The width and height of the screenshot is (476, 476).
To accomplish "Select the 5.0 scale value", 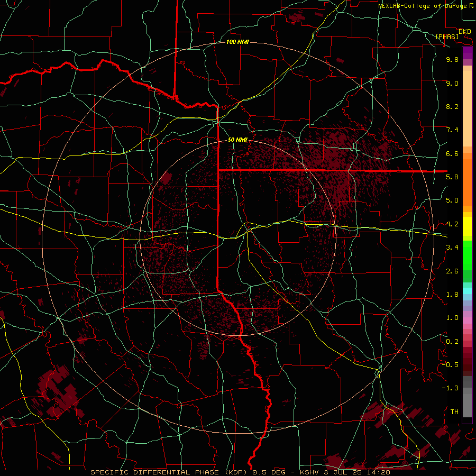I will click(452, 200).
